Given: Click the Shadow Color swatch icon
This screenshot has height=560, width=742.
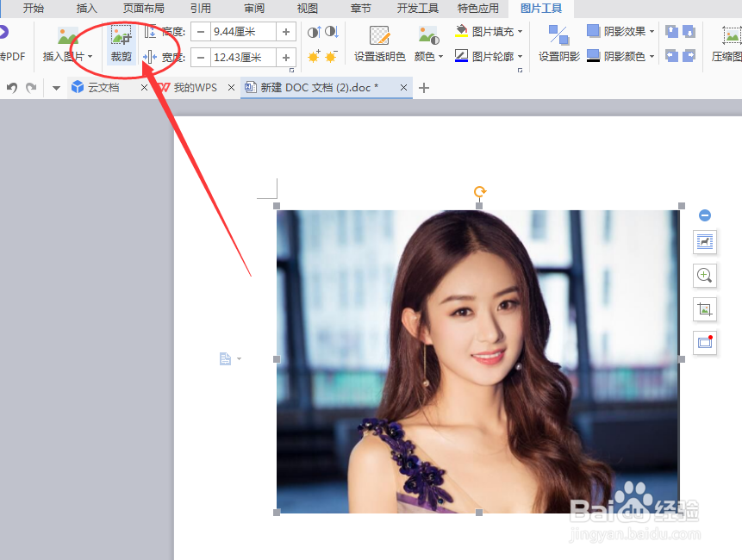Looking at the screenshot, I should click(594, 56).
